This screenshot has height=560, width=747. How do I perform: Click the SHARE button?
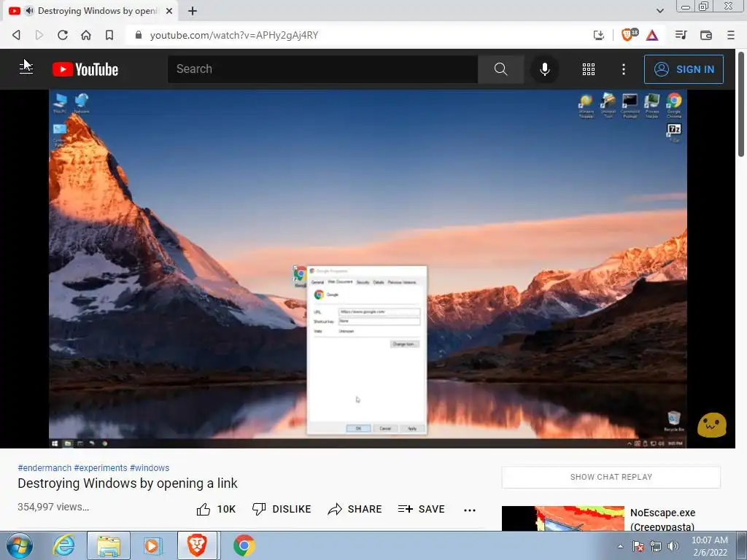click(355, 509)
